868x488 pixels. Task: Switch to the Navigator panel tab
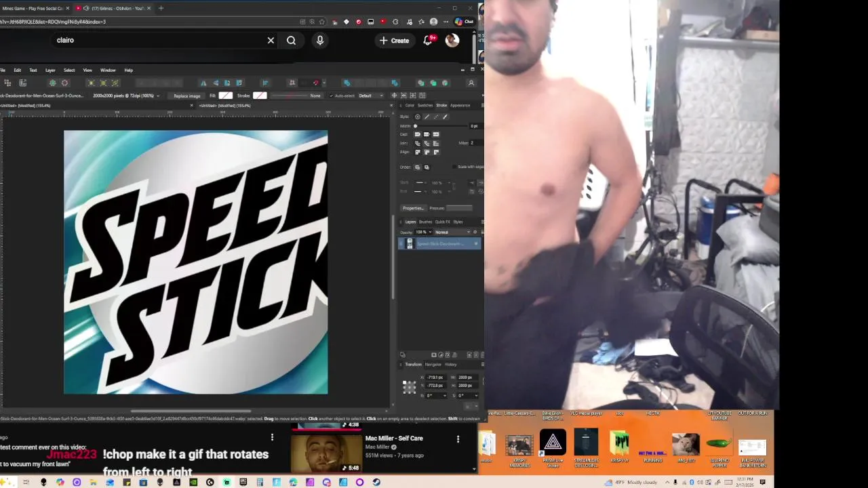click(433, 365)
